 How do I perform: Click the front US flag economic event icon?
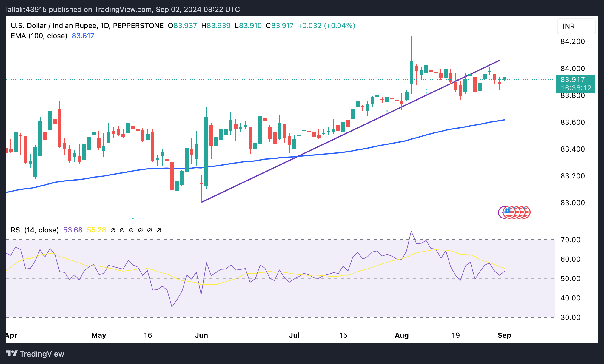coord(509,212)
